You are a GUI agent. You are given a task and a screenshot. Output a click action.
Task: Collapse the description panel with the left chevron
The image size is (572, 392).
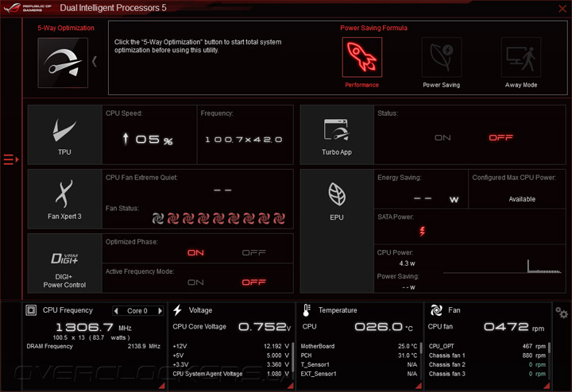point(95,62)
